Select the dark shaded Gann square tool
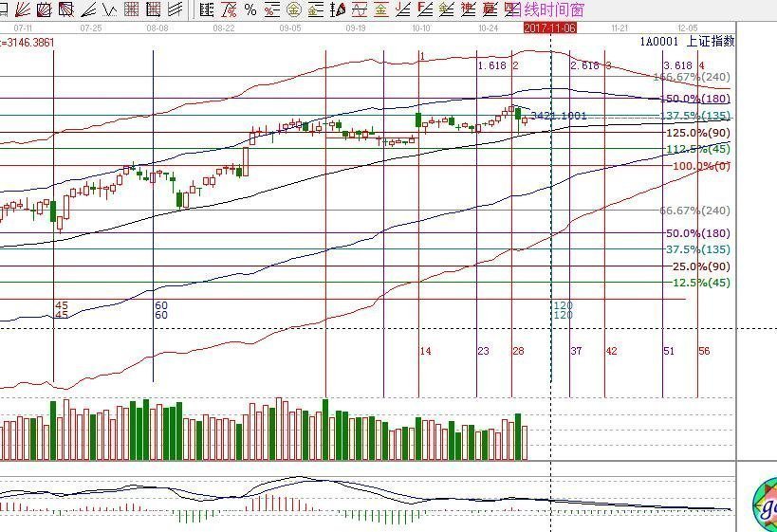This screenshot has width=777, height=532. [x=65, y=9]
